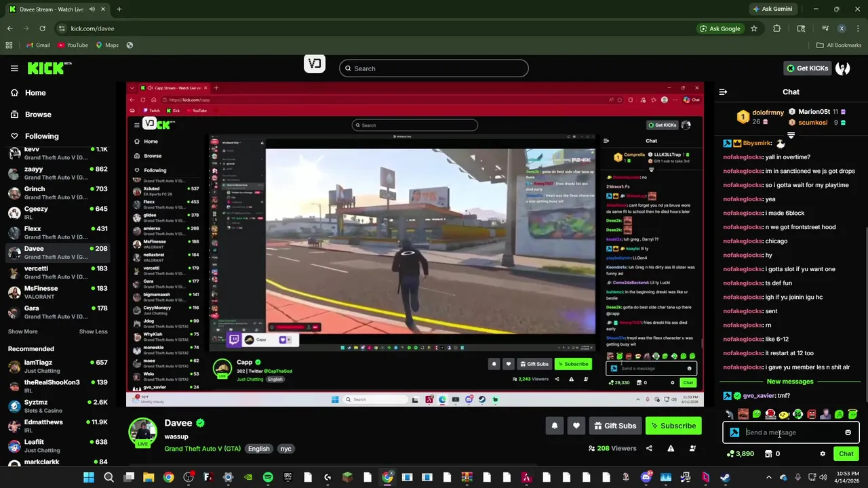Click the blue hammer badge in chat input

coord(734,432)
